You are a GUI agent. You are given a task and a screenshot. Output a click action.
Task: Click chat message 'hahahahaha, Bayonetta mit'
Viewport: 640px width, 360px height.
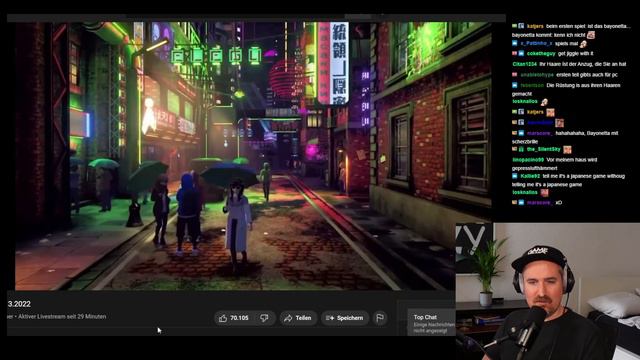click(587, 133)
